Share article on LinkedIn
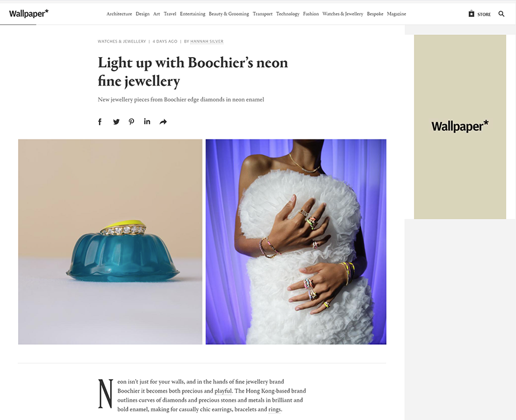Screen dimensions: 516x420 coord(147,121)
